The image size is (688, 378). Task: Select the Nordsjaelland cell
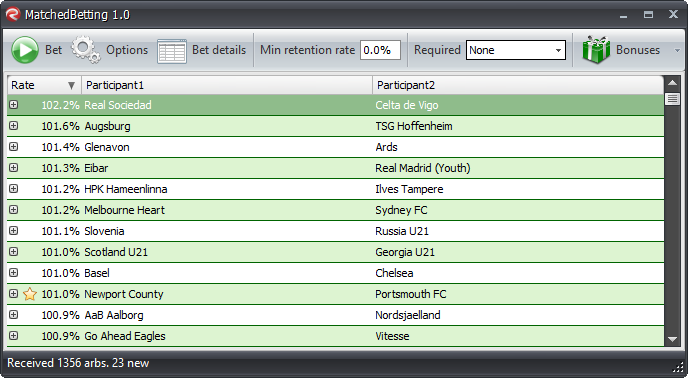(x=518, y=315)
